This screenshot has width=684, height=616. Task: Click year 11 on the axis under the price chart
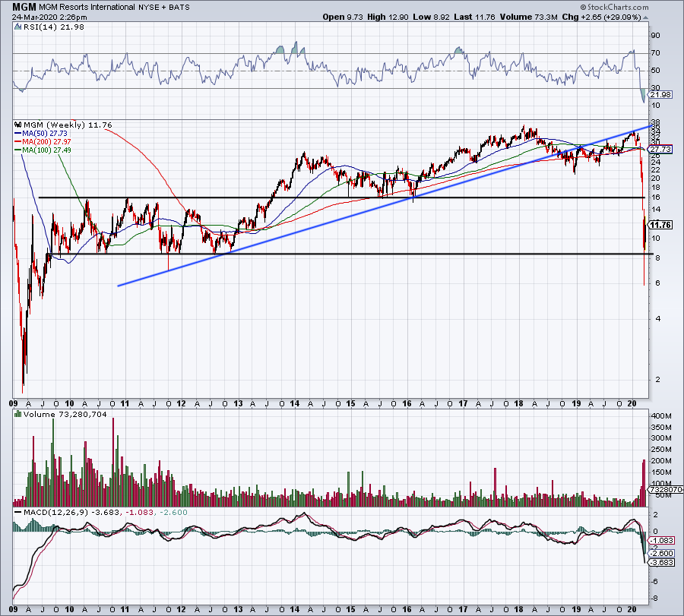coord(125,403)
